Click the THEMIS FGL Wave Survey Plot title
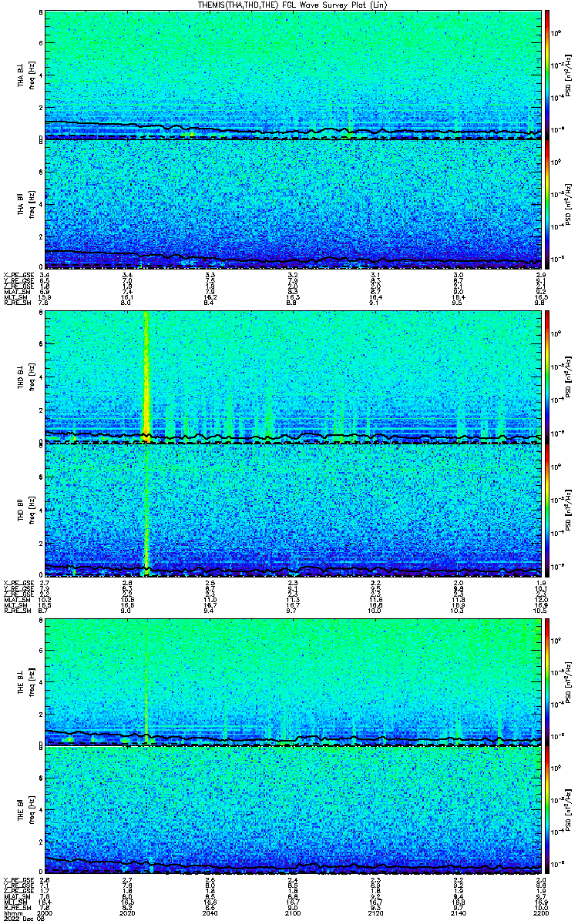The width and height of the screenshot is (578, 924). click(292, 5)
